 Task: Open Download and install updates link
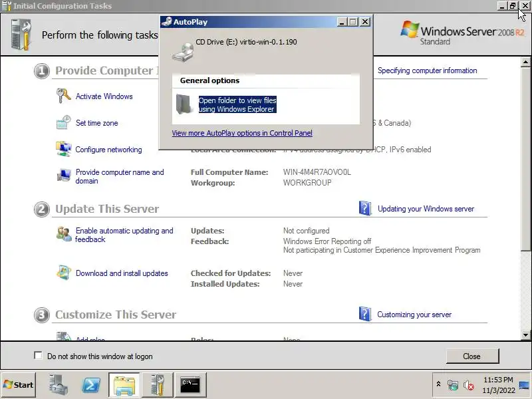(122, 273)
